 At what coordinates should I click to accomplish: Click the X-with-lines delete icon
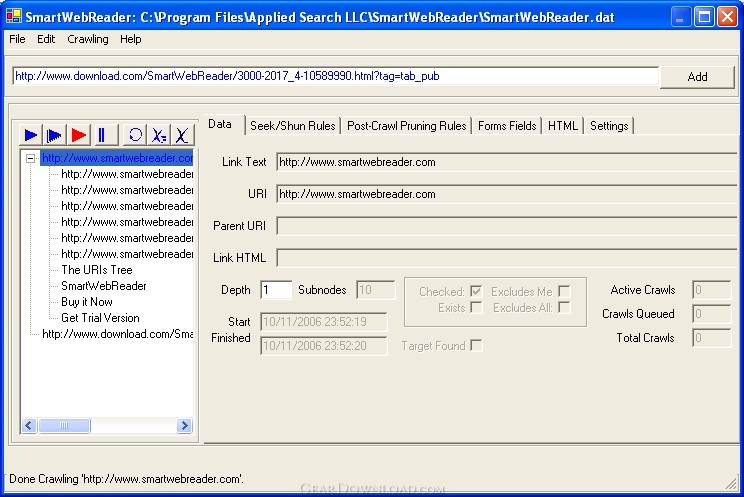[159, 135]
